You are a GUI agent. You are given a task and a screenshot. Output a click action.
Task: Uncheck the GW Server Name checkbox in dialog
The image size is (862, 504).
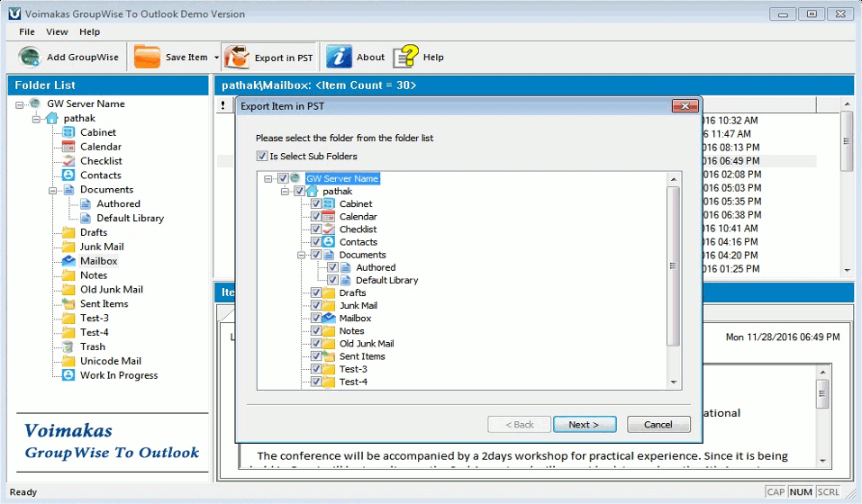283,178
